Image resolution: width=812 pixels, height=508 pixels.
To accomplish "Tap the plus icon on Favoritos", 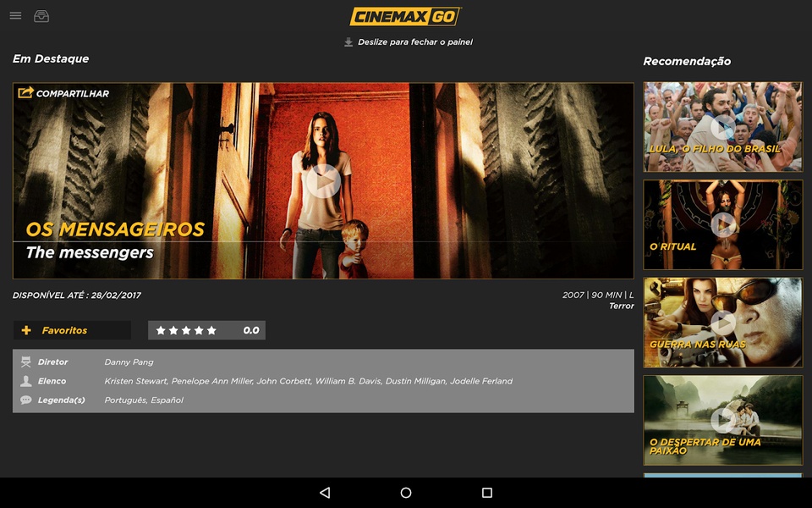I will coord(26,330).
